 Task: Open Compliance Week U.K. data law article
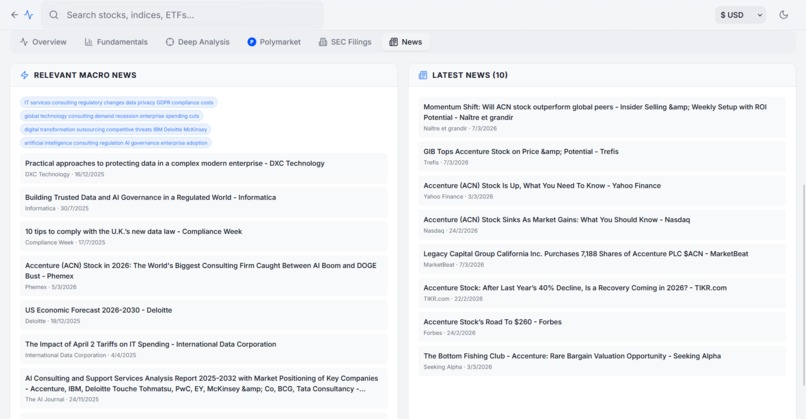[204, 236]
